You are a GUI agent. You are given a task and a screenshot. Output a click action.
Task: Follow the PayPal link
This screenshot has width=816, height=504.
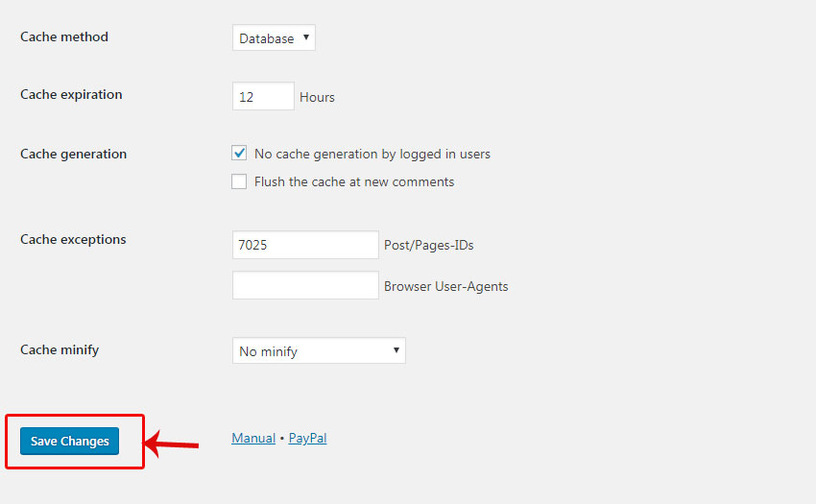pyautogui.click(x=307, y=438)
